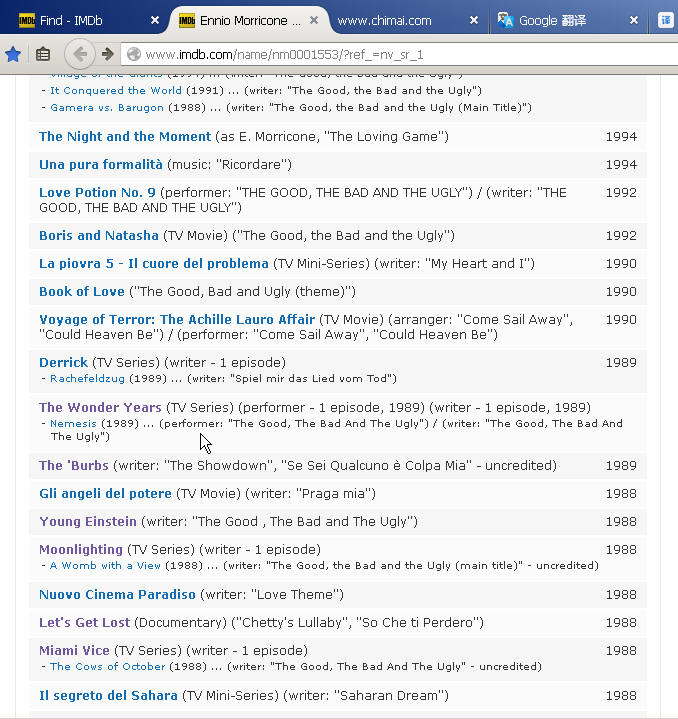Click the 1990 year beside Book of Love

click(x=621, y=292)
